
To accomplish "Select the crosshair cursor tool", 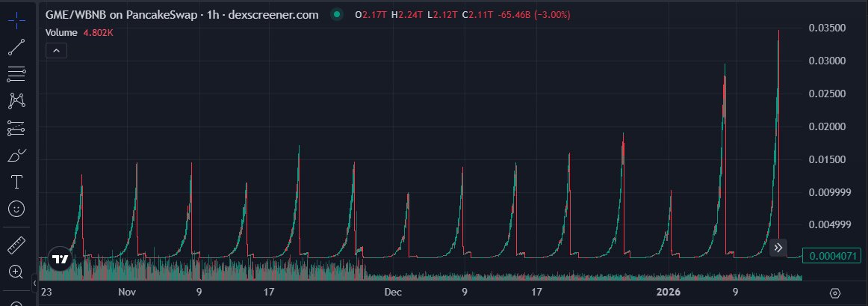I will [16, 20].
